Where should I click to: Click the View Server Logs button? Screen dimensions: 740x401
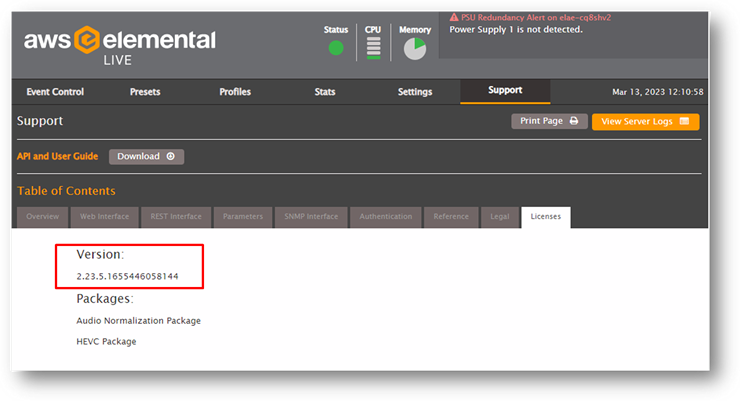click(646, 122)
